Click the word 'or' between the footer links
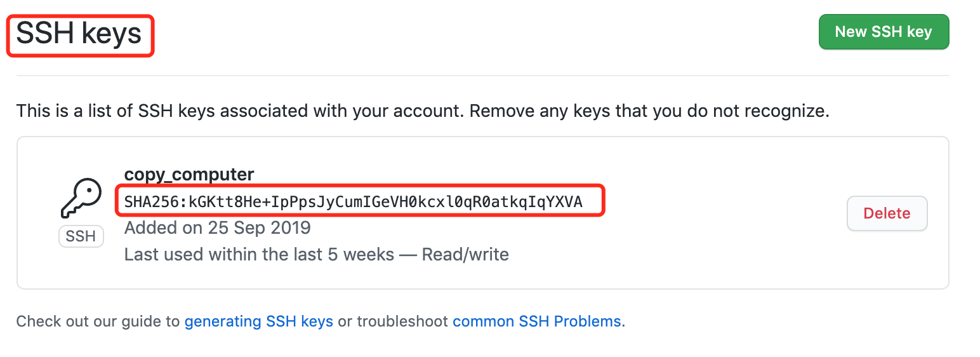Viewport: 980px width, 357px height. click(x=345, y=321)
